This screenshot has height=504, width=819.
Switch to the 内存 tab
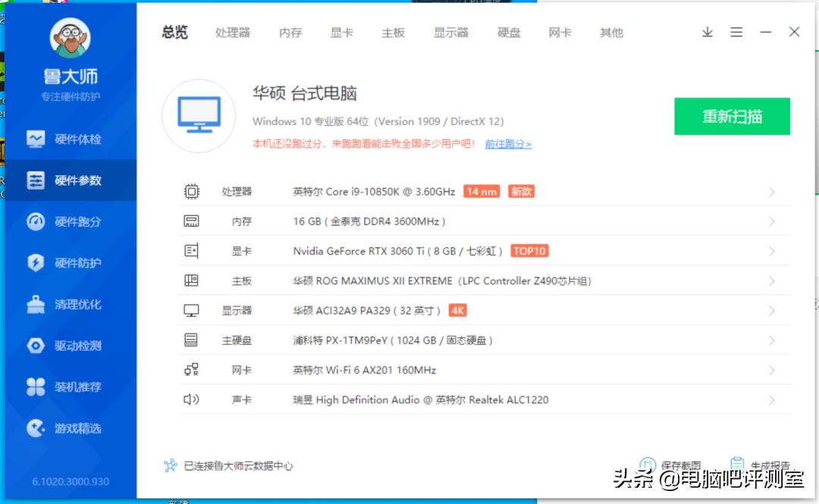click(x=290, y=33)
